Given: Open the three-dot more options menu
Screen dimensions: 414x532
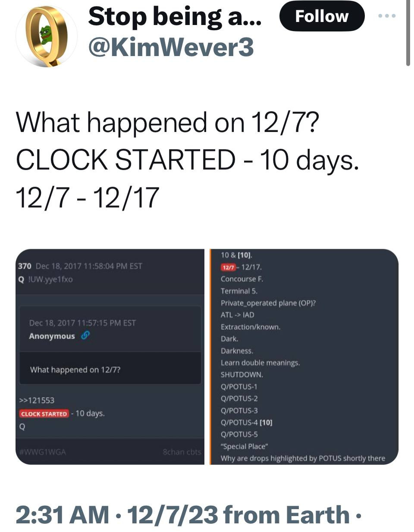Looking at the screenshot, I should pyautogui.click(x=386, y=16).
